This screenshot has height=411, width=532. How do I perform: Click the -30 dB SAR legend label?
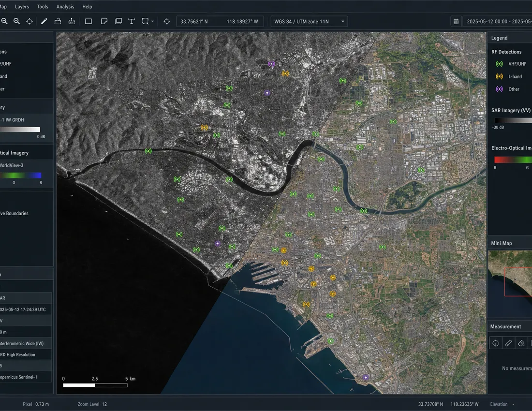point(498,128)
